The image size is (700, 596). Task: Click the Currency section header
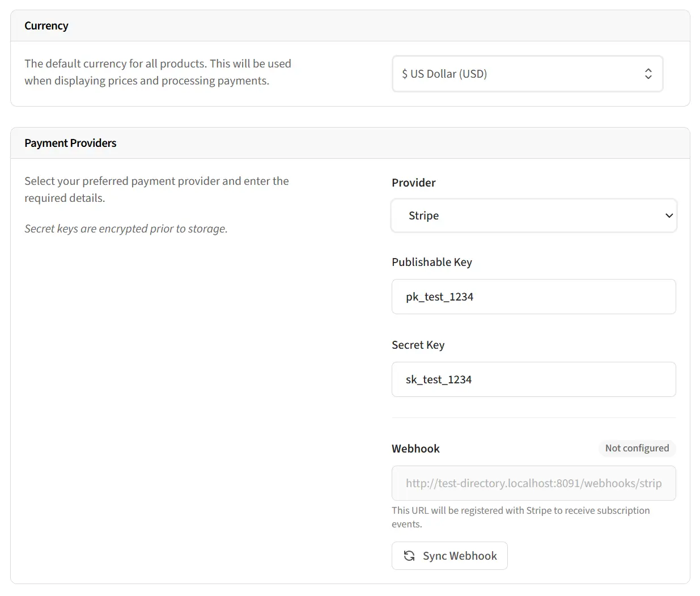pos(46,26)
